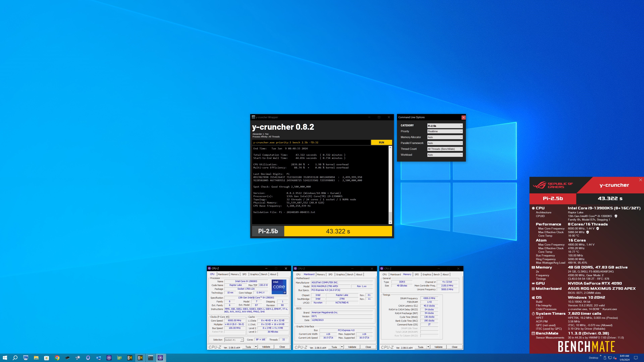This screenshot has height=362, width=644.
Task: Click the green graphics card taskbar icon
Action: point(120,358)
